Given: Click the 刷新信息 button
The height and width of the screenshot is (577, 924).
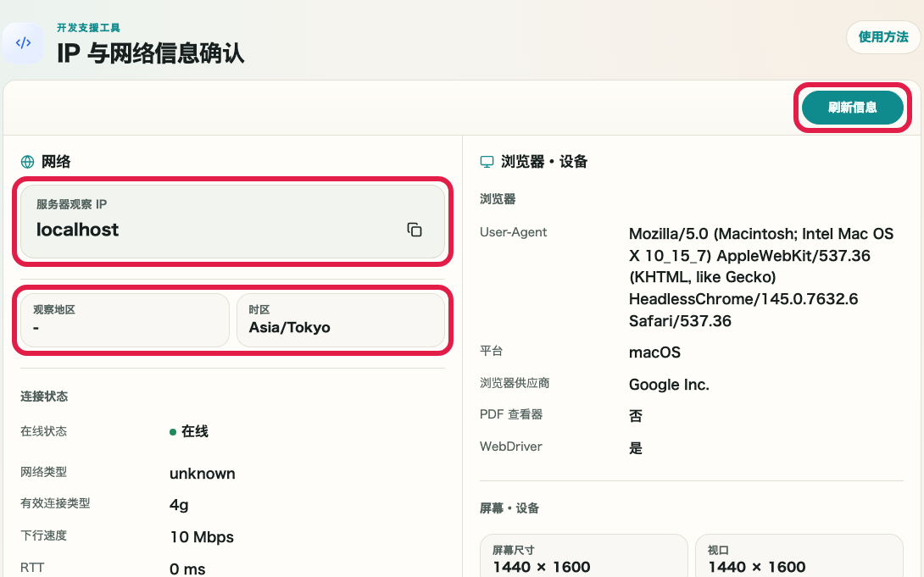Looking at the screenshot, I should (x=852, y=107).
